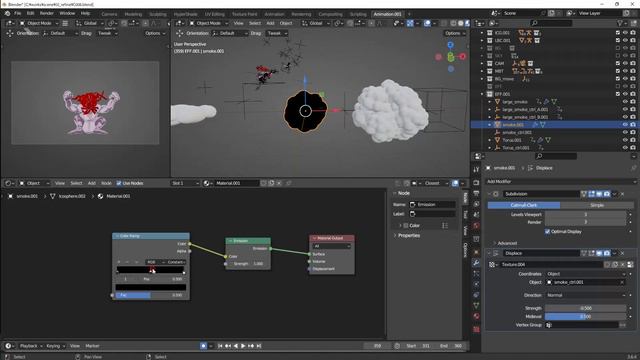The height and width of the screenshot is (360, 640).
Task: Select Simple subdivision type
Action: (x=597, y=205)
